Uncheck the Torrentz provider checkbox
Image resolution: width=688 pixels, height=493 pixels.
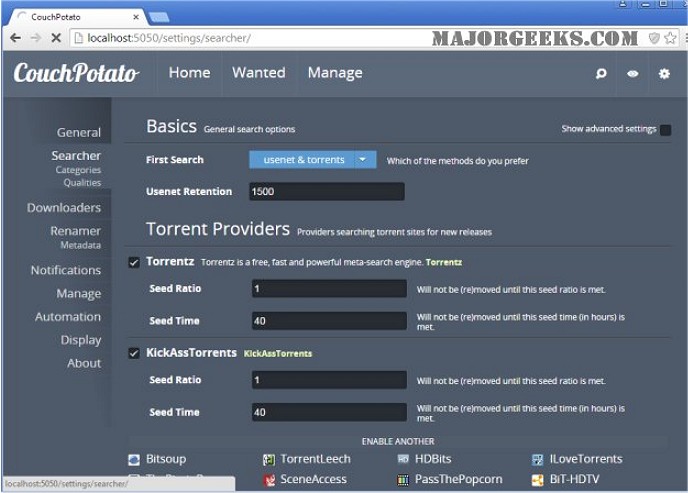click(134, 263)
